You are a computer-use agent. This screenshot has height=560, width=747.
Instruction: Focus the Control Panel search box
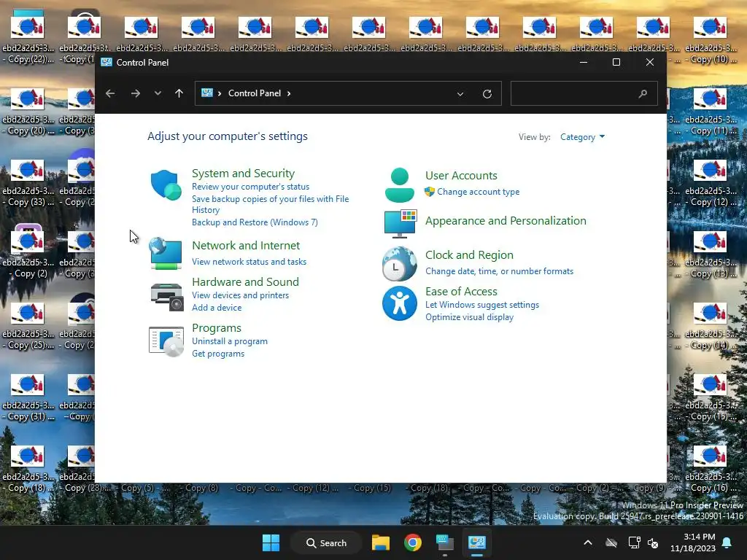584,93
